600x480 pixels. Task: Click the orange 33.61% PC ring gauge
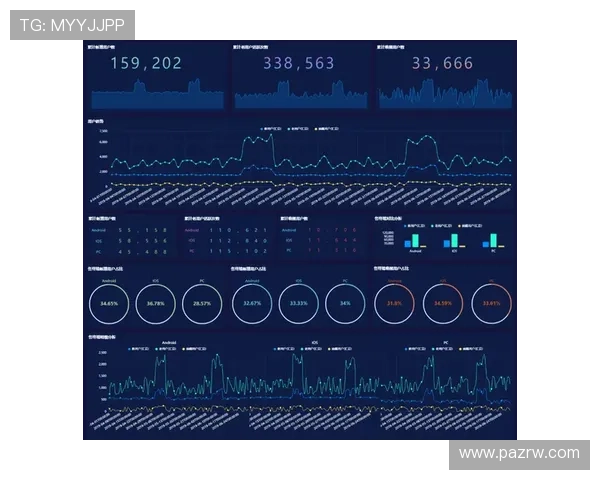491,303
